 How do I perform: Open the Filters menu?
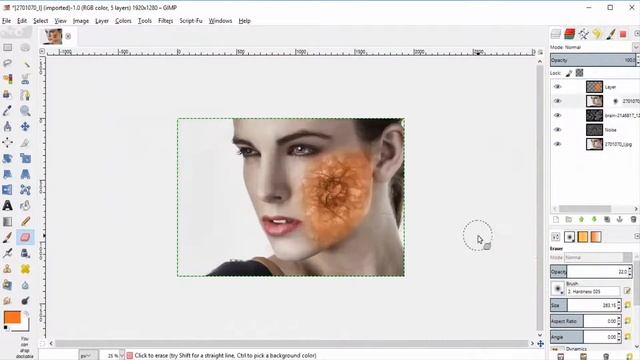(x=165, y=21)
